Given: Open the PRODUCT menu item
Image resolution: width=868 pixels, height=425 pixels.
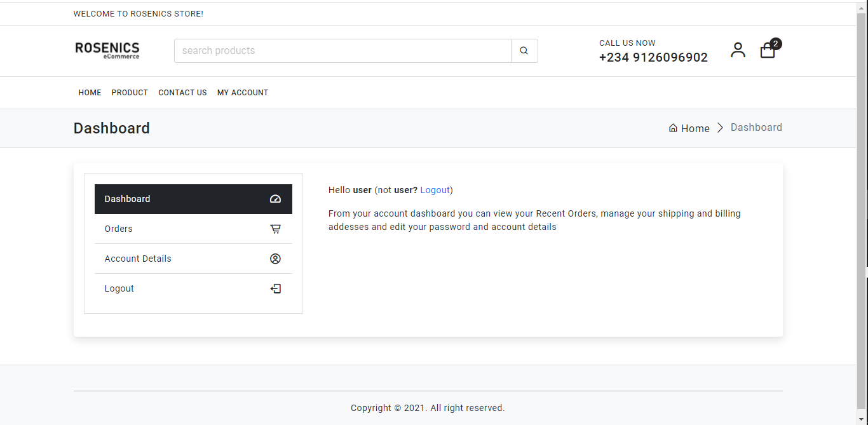Looking at the screenshot, I should (130, 93).
